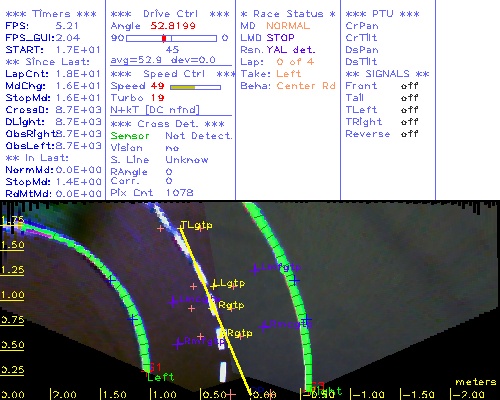This screenshot has width=500, height=400.
Task: Click the red angle marker on the steering bar
Action: 164,38
